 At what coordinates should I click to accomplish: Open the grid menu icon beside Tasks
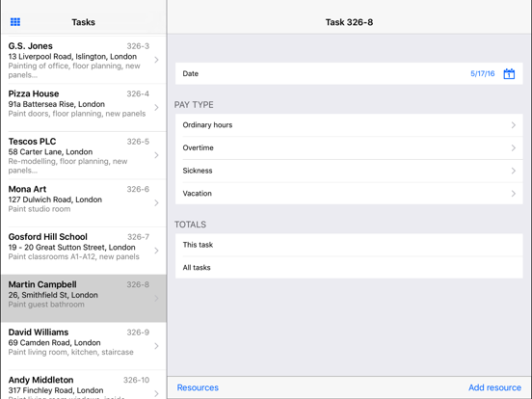pyautogui.click(x=15, y=22)
